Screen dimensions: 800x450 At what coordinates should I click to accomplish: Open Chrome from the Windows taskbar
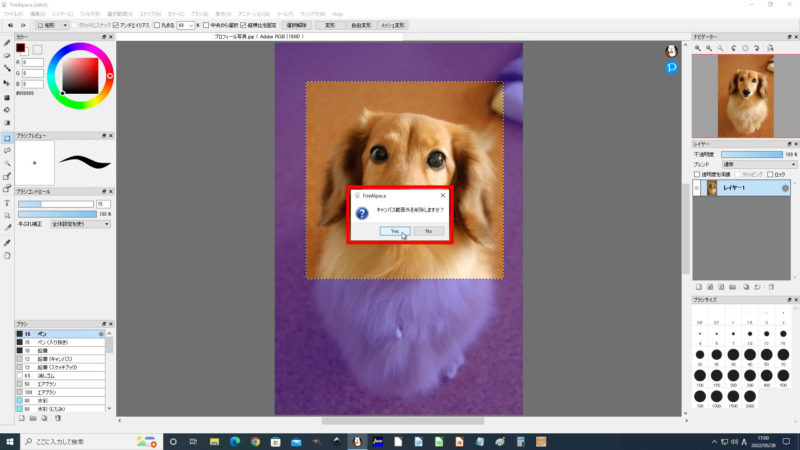pos(255,442)
